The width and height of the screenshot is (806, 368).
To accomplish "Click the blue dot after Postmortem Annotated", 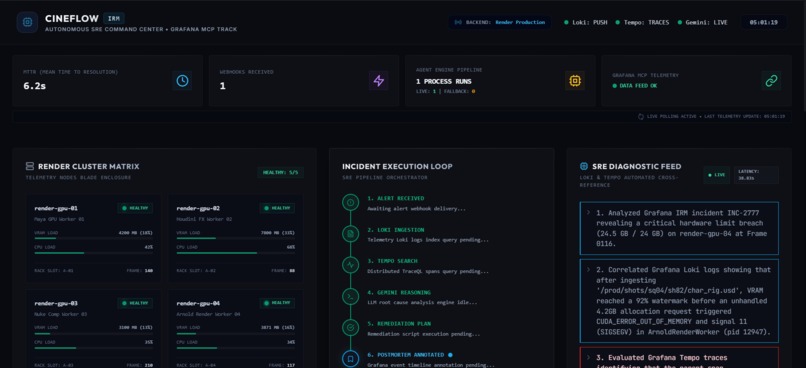I will [450, 355].
